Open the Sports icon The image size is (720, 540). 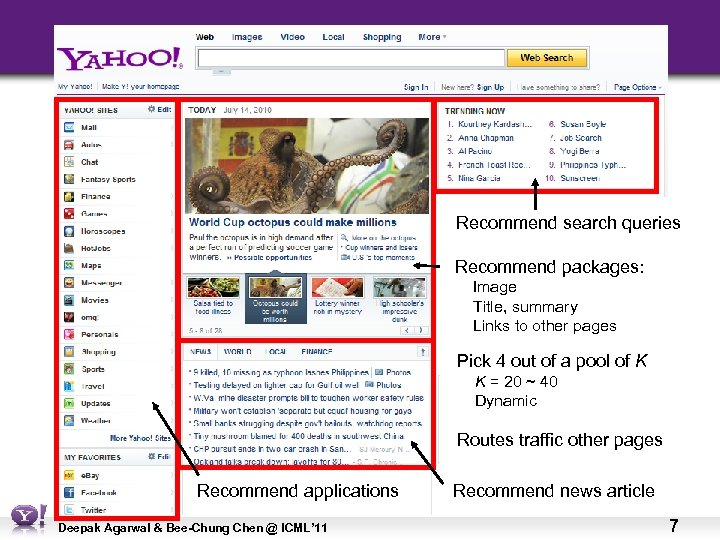(69, 369)
